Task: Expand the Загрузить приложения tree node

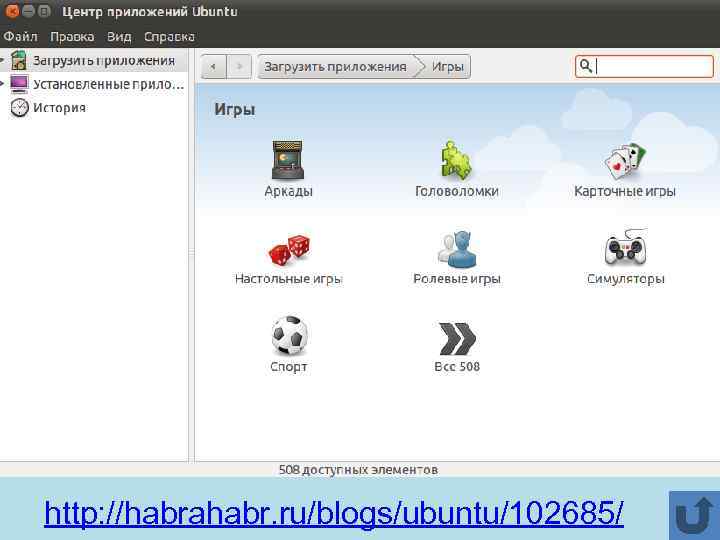Action: [x=2, y=60]
